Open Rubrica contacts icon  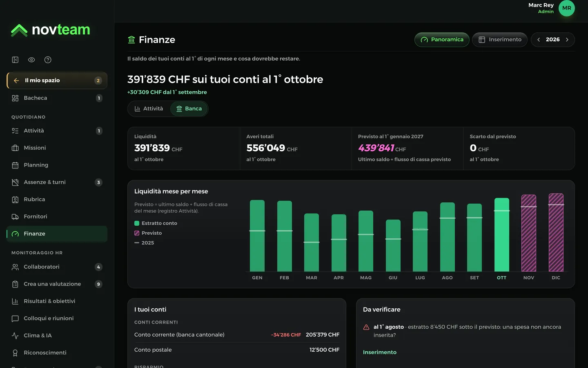[x=15, y=200]
